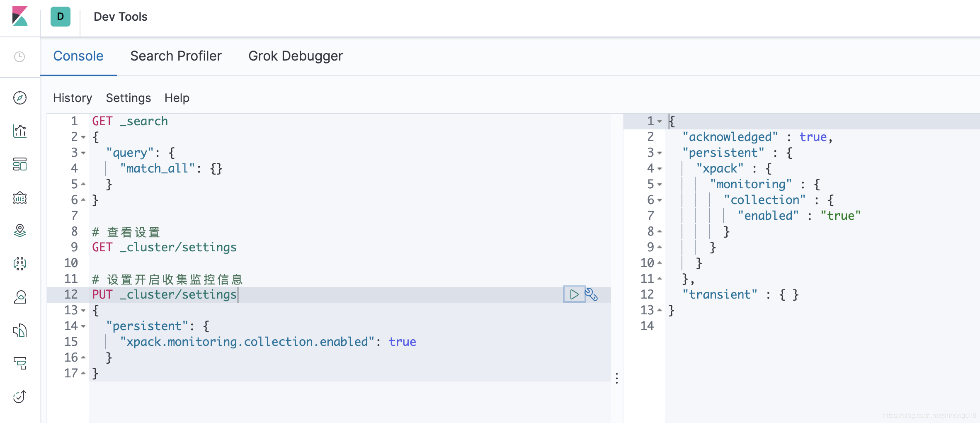The height and width of the screenshot is (423, 980).
Task: Click "enabled" key in response
Action: (x=768, y=216)
